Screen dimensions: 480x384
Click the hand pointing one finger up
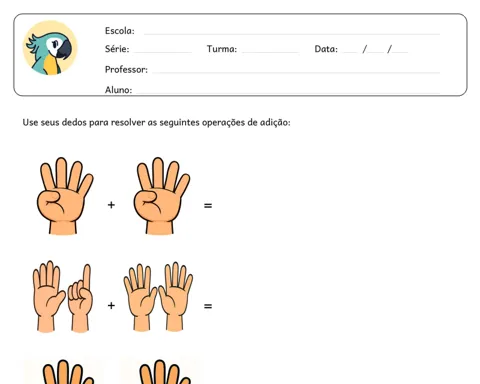click(x=80, y=298)
